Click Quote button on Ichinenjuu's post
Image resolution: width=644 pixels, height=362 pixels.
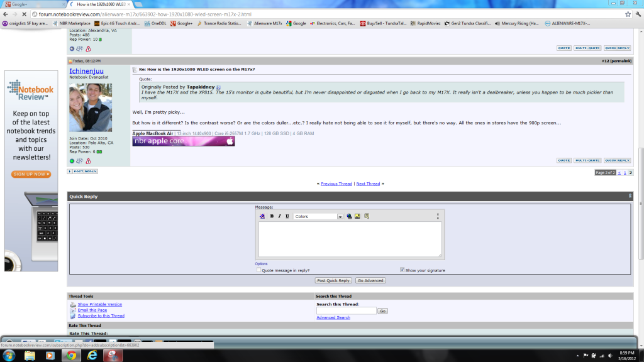click(564, 160)
